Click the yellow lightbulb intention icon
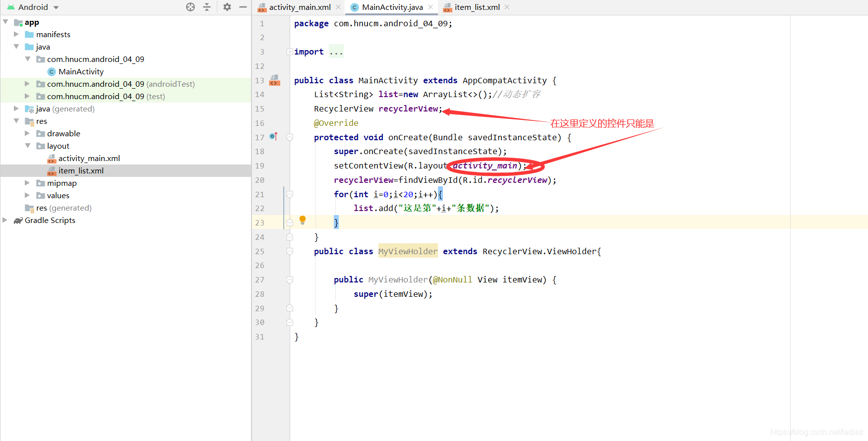This screenshot has height=441, width=868. (303, 220)
